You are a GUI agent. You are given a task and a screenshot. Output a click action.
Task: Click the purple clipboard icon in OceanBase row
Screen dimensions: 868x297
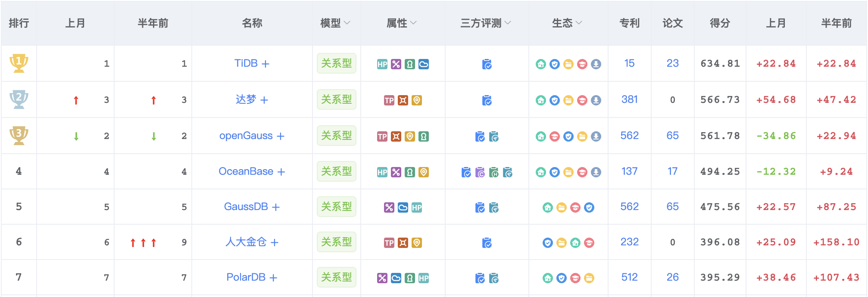point(480,173)
